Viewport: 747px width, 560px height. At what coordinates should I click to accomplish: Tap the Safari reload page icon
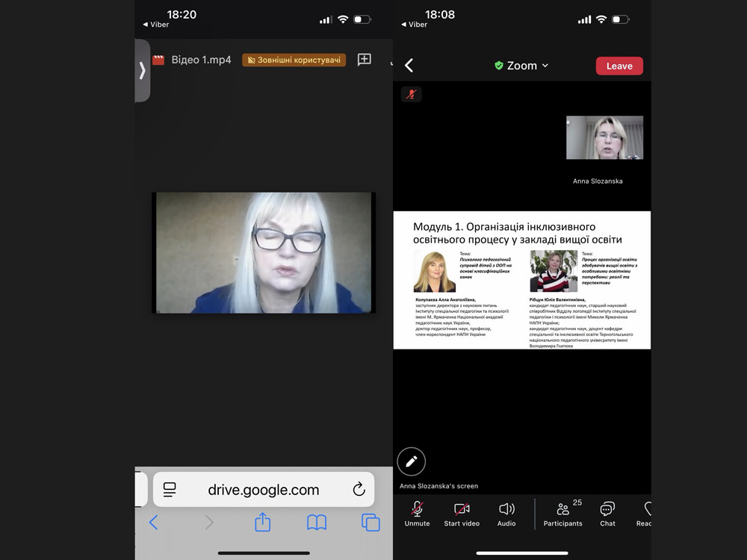pyautogui.click(x=359, y=490)
